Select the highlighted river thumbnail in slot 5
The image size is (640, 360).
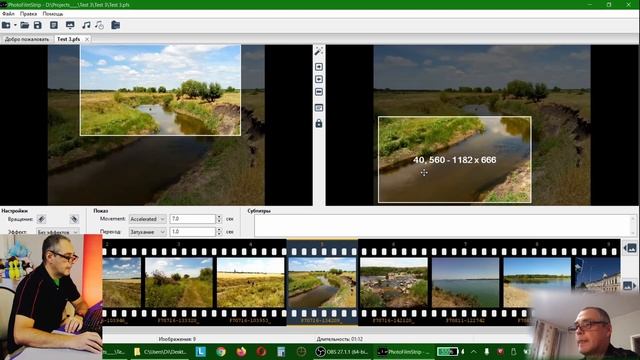click(322, 282)
